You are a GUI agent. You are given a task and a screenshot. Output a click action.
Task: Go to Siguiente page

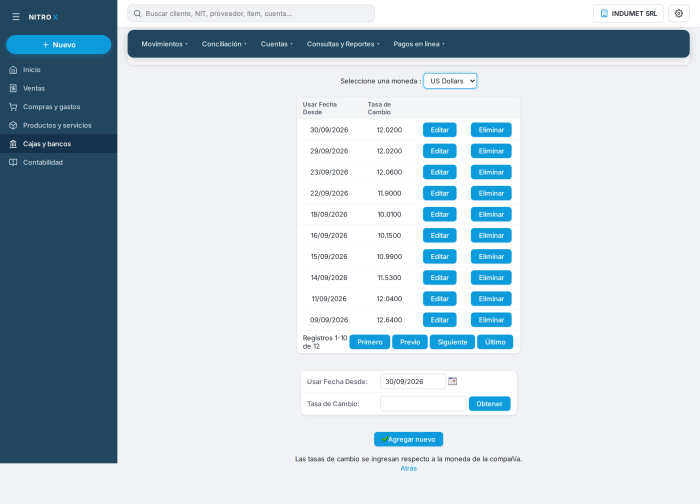coord(452,342)
